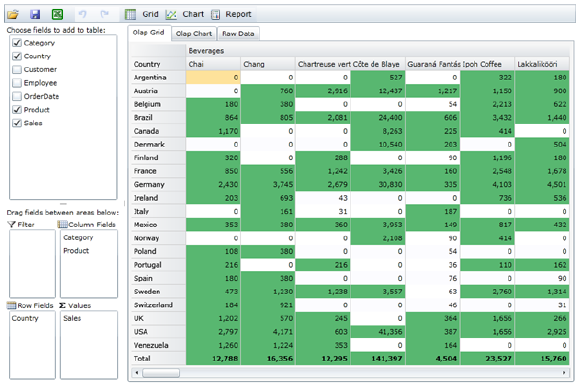Screen dimensions: 576x383
Task: Enable the Customer field checkbox
Action: 17,69
